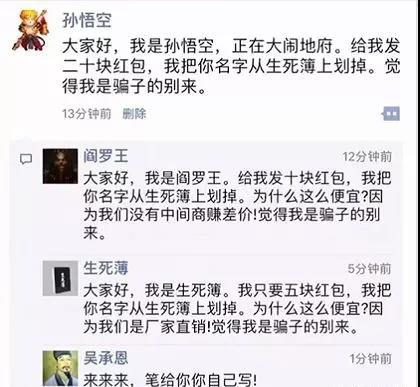
Task: Click the 13分钟前 post timestamp
Action: pyautogui.click(x=87, y=114)
